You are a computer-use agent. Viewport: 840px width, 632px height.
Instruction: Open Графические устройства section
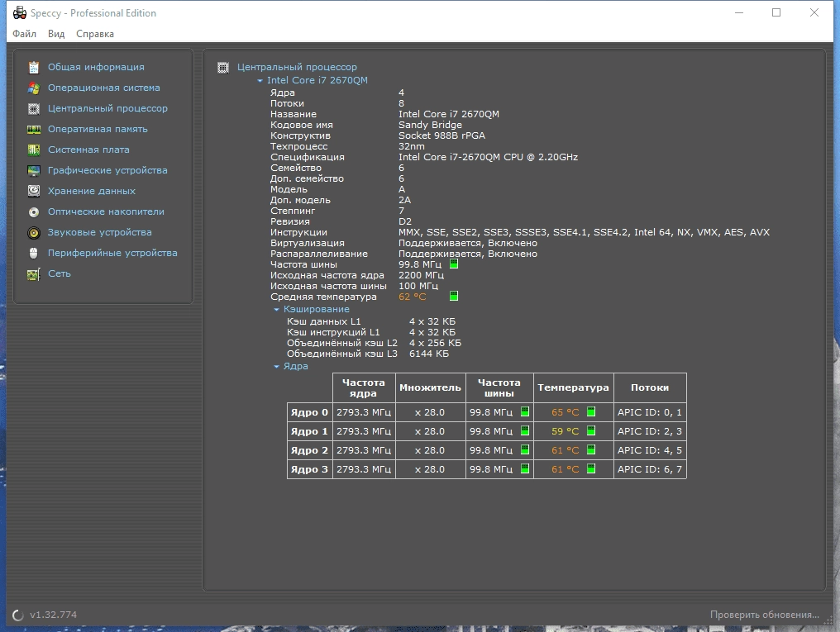pos(107,171)
